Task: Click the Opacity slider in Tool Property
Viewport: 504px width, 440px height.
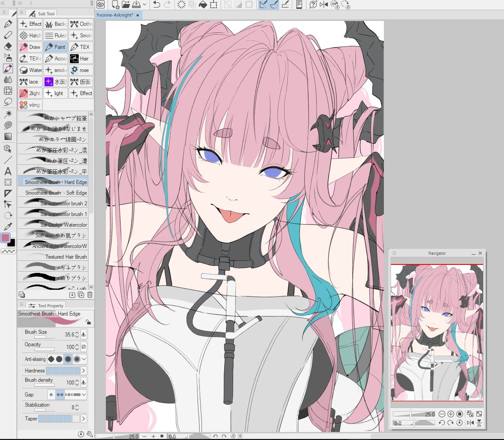Action: click(x=44, y=349)
